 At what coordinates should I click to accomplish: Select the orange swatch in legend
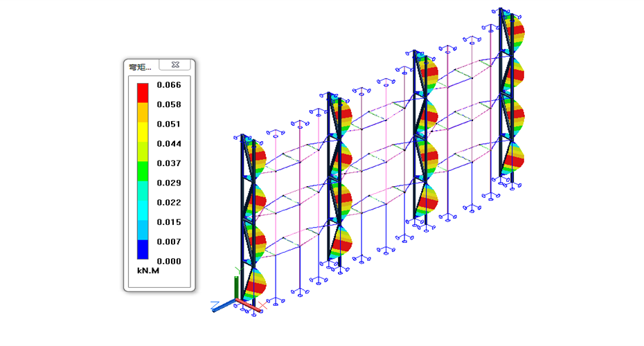point(143,113)
